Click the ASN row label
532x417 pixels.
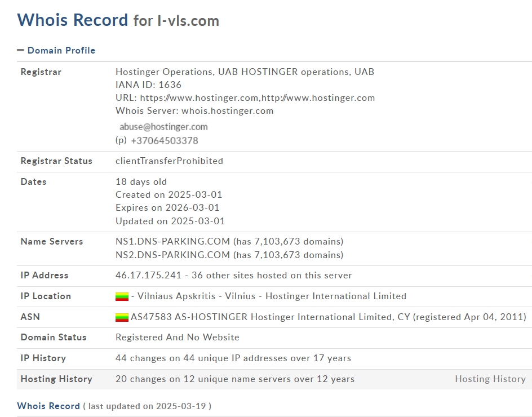click(x=30, y=317)
